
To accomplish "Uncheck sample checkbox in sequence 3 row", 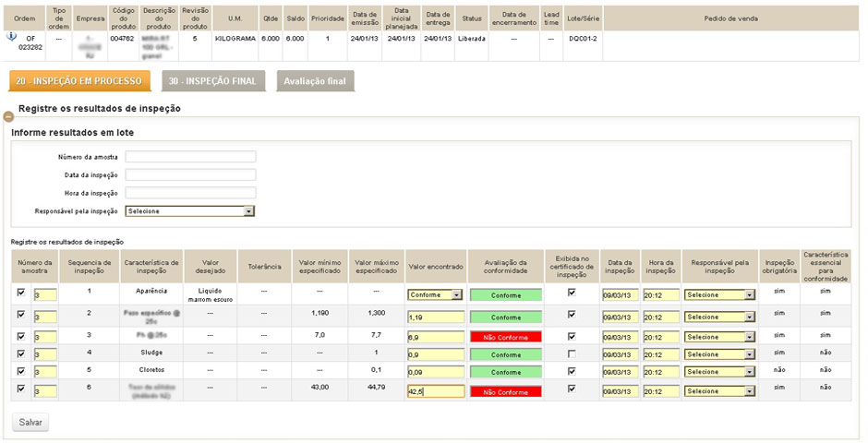I will [x=21, y=336].
